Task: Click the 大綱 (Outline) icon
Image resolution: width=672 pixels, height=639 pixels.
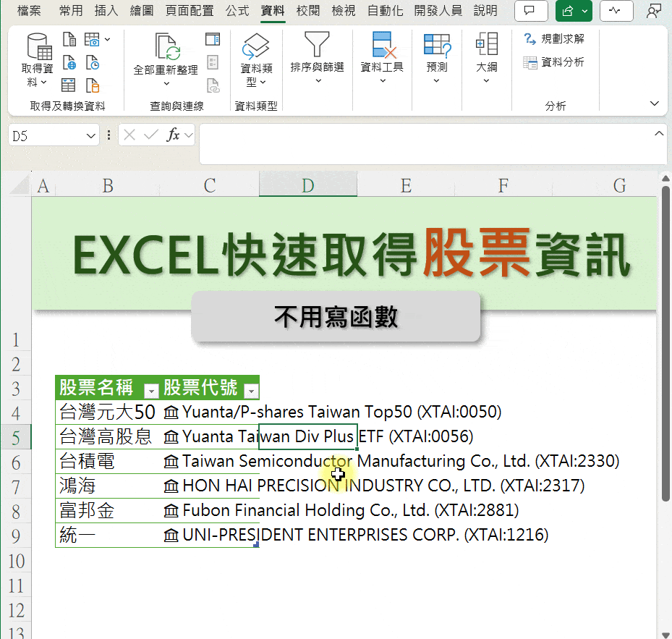Action: [485, 62]
